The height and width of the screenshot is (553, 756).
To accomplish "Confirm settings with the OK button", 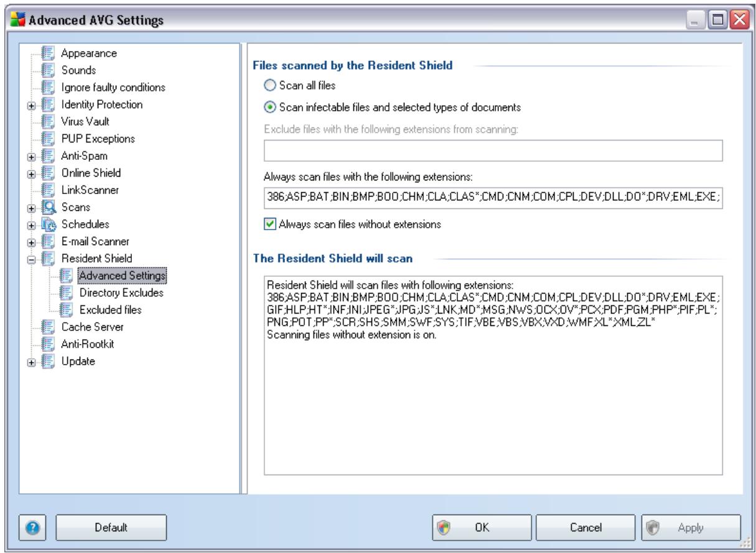I will tap(482, 527).
